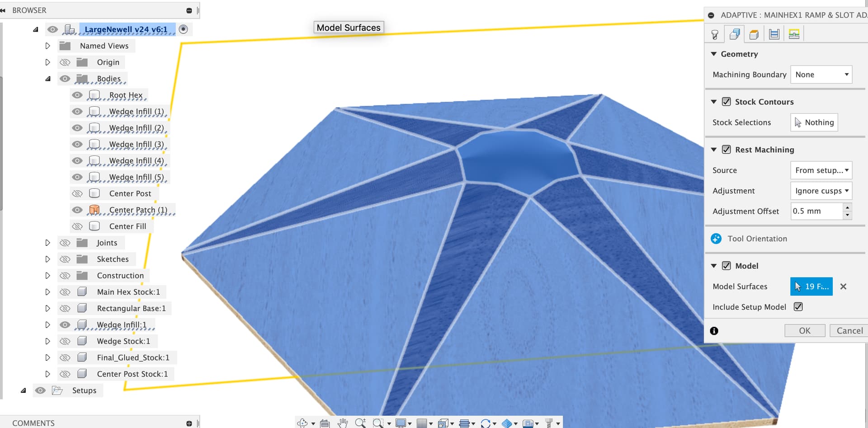Click the Adjustment Offset field
This screenshot has height=428, width=868.
(816, 211)
